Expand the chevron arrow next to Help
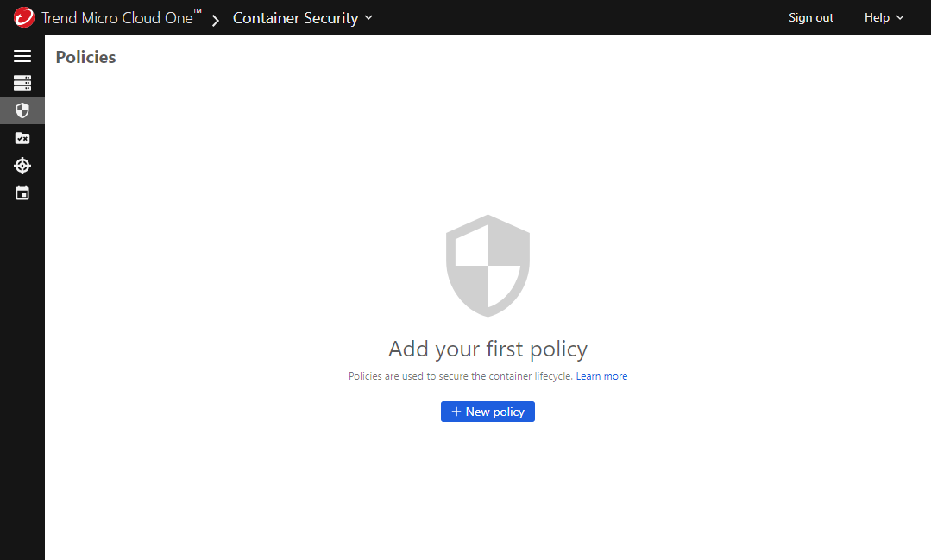Screen dimensions: 931x560 click(901, 17)
